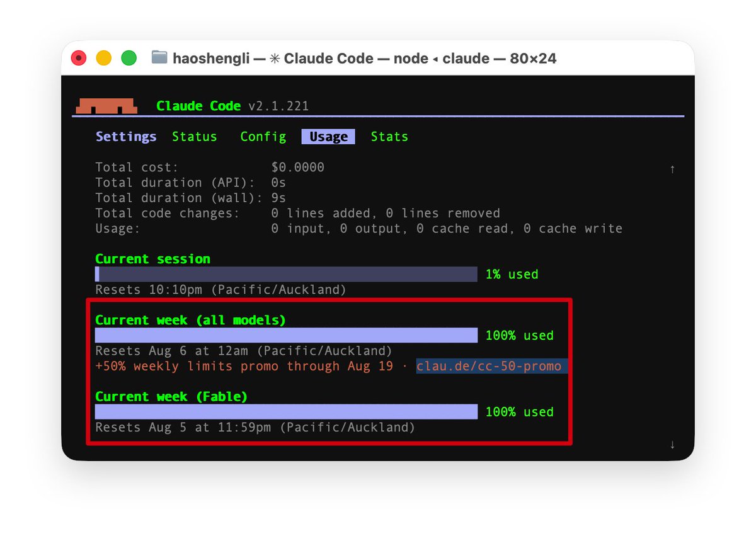Click 'Resets Aug 5 at 11:59pm' text
The width and height of the screenshot is (756, 543).
coord(183,427)
